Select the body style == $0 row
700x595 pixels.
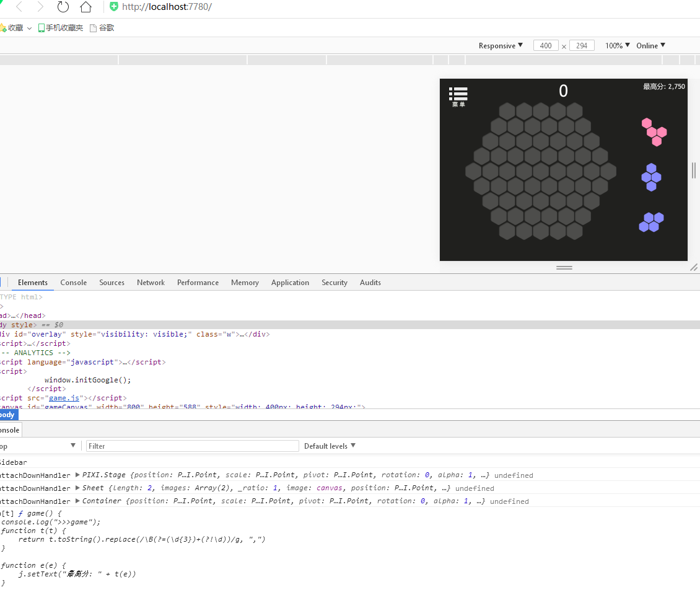click(x=350, y=325)
